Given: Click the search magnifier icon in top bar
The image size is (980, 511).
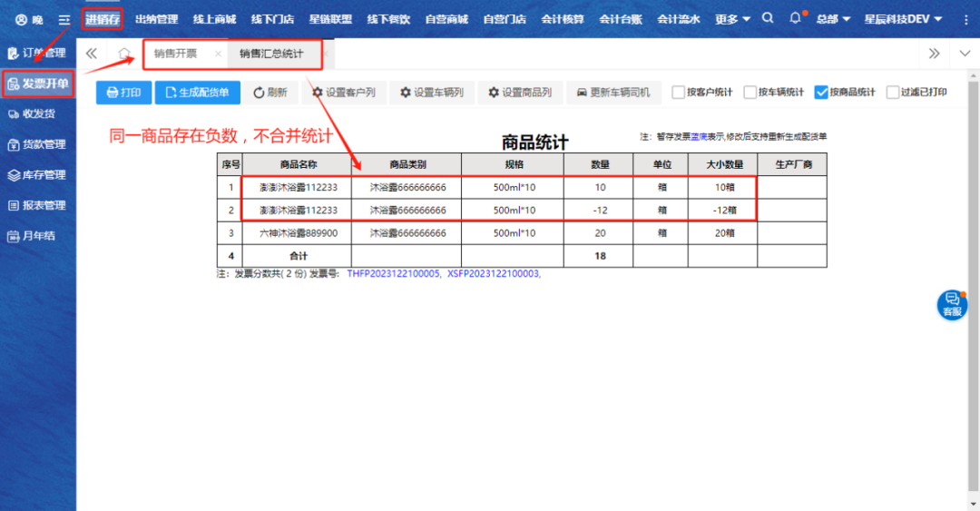Looking at the screenshot, I should pos(769,18).
